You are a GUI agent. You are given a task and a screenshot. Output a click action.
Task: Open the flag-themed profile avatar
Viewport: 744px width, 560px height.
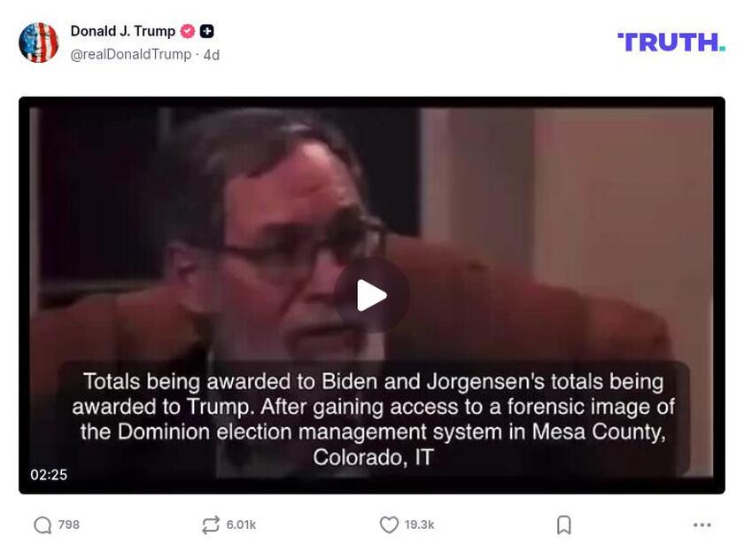coord(38,43)
